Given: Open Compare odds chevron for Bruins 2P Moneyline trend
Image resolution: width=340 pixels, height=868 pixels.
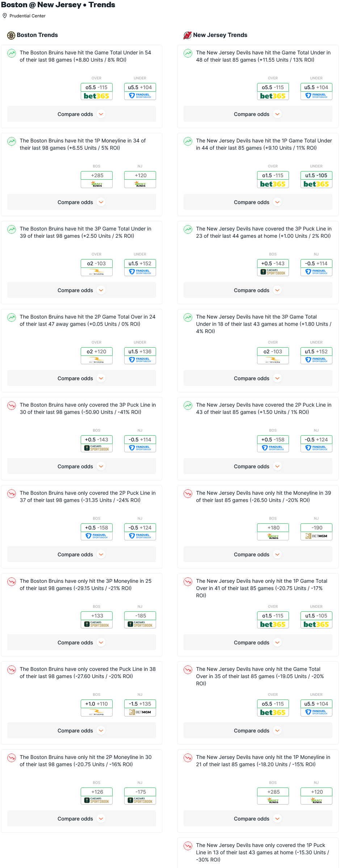Looking at the screenshot, I should click(101, 819).
